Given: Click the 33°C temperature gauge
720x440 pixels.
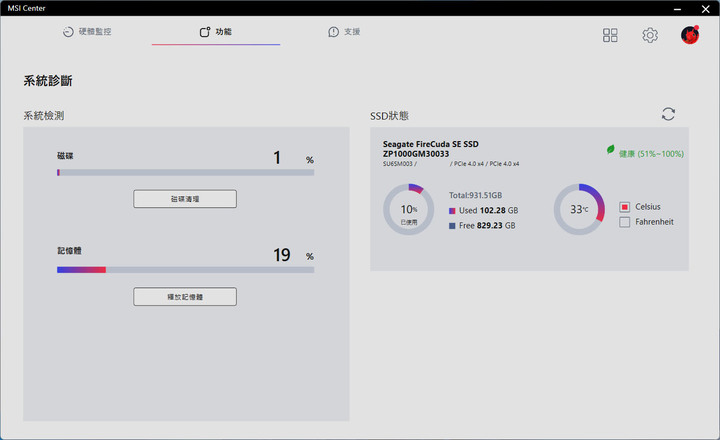Looking at the screenshot, I should pos(579,209).
